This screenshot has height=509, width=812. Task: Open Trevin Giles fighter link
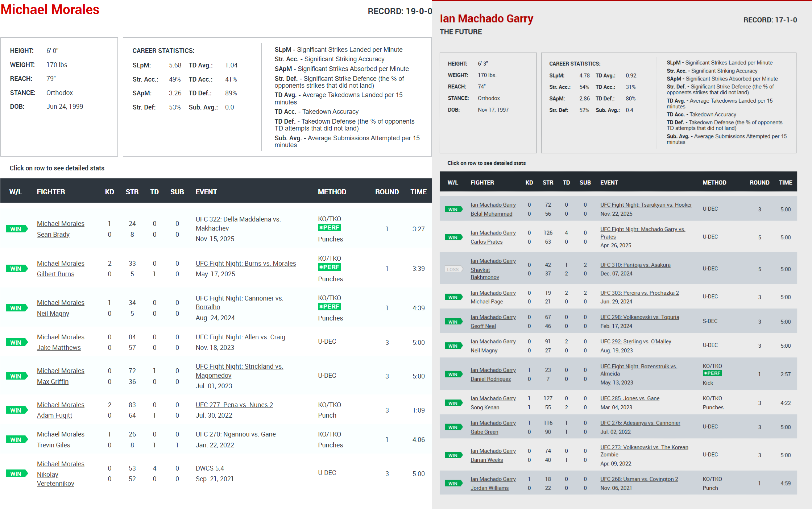tap(53, 445)
